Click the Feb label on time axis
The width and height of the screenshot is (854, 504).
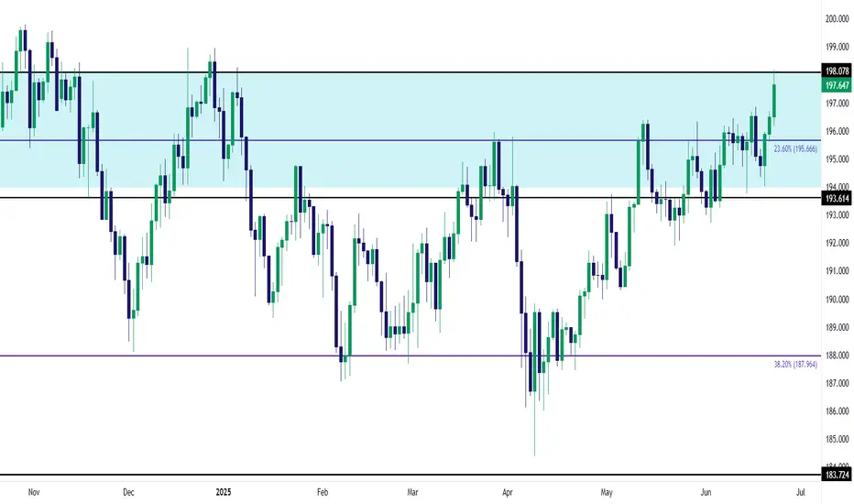[x=323, y=492]
